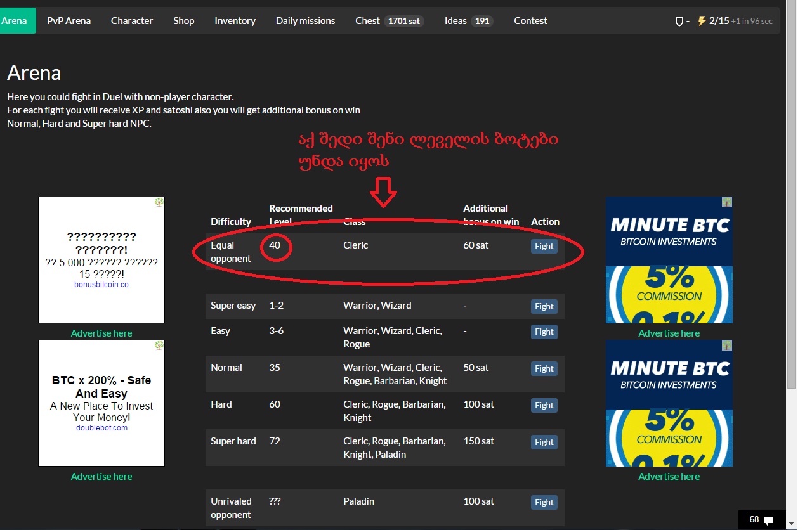Screen dimensions: 812x530
Task: Click the Difficulty column header
Action: click(x=231, y=222)
